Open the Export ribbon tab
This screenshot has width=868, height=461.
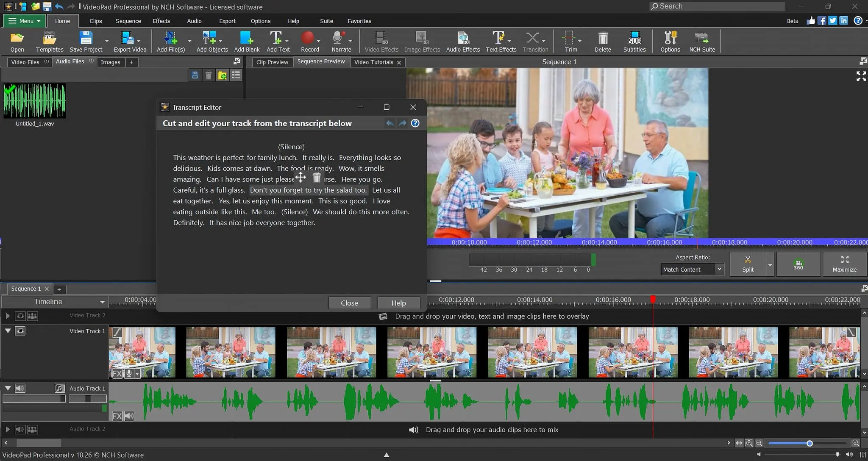coord(227,21)
